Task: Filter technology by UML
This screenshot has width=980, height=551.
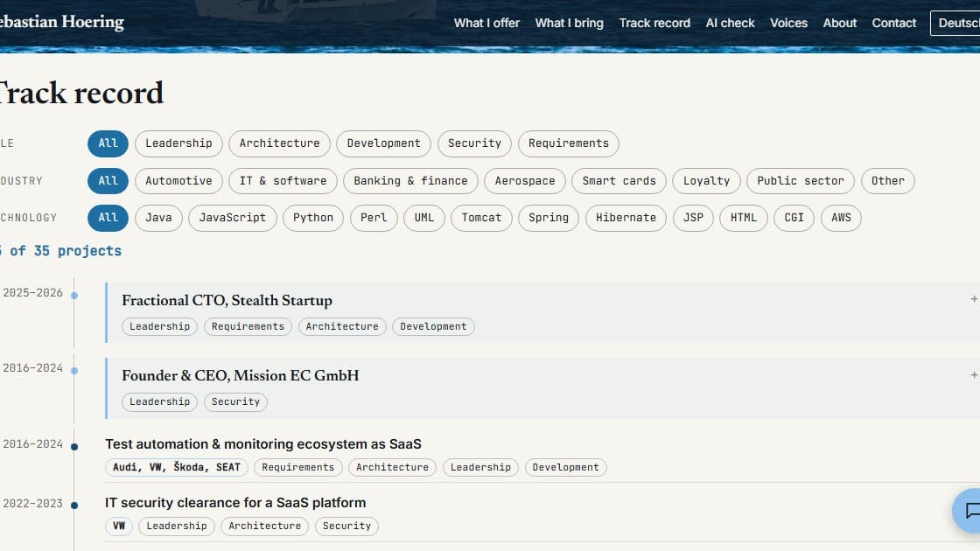Action: click(x=423, y=218)
